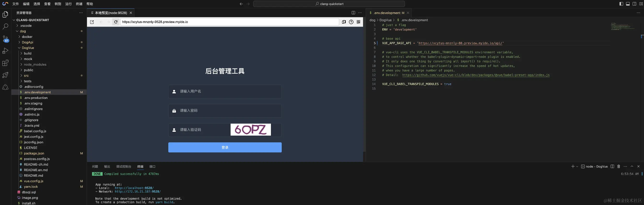The image size is (644, 205).
Task: Split the preview editor
Action: [353, 13]
